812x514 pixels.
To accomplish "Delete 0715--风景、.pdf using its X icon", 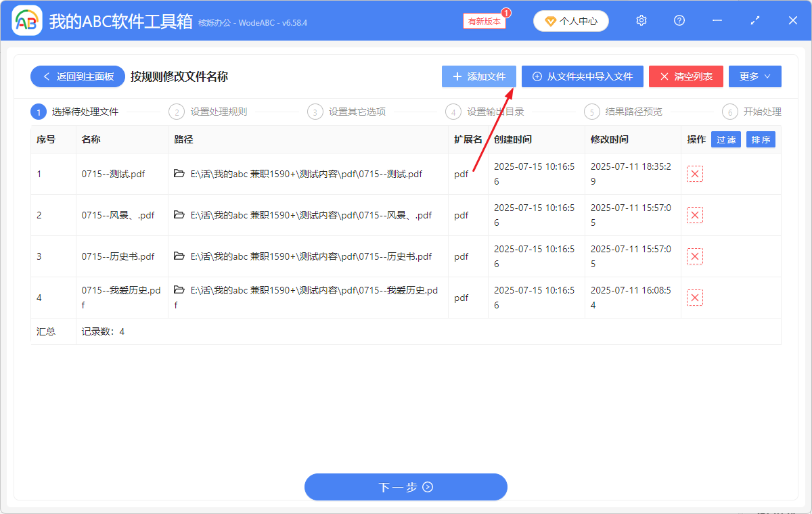I will [694, 214].
